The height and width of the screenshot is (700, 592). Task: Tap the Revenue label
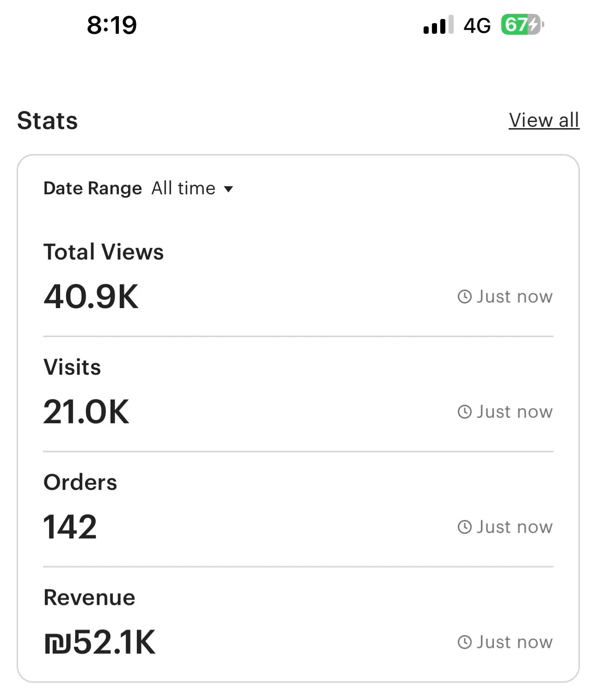89,597
